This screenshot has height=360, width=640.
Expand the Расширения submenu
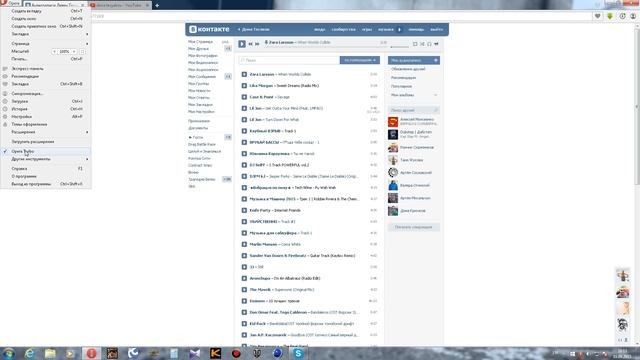point(45,132)
